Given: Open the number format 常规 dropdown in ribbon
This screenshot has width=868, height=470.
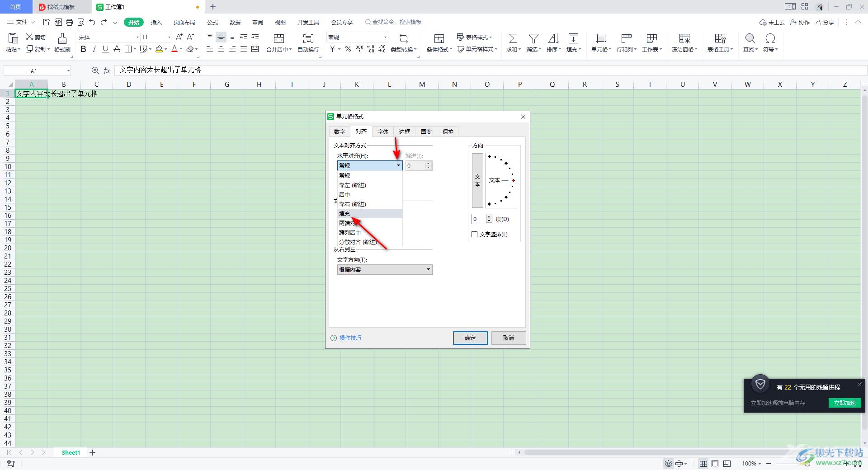Looking at the screenshot, I should (x=385, y=37).
